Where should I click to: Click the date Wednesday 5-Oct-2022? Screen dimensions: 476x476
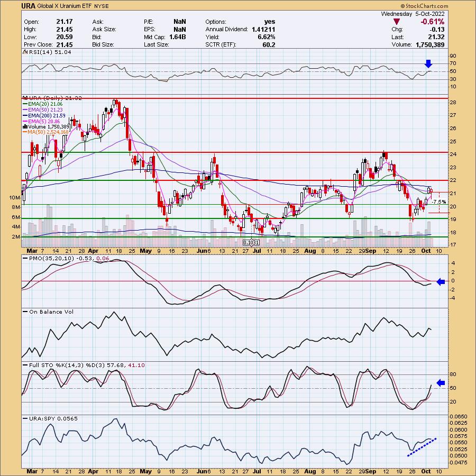point(413,14)
